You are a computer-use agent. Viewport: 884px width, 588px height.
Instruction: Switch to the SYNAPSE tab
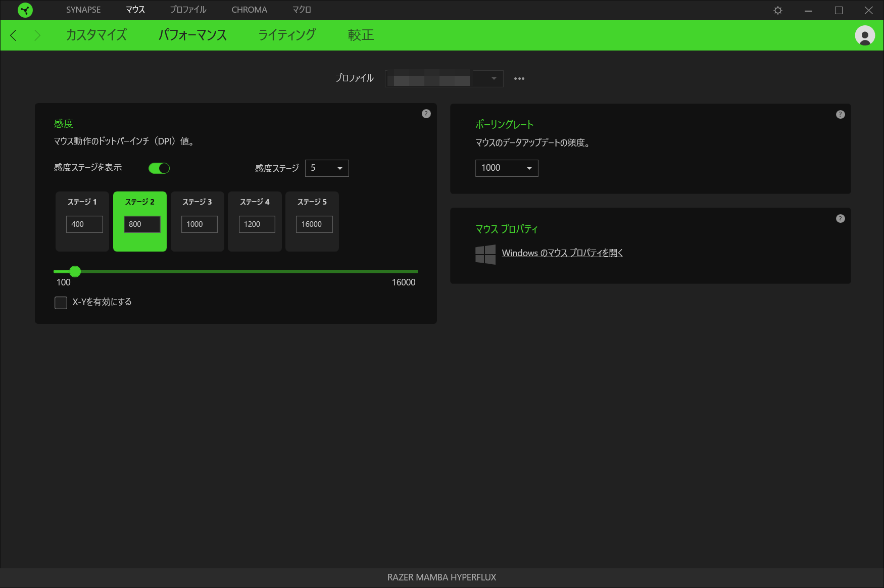point(83,10)
